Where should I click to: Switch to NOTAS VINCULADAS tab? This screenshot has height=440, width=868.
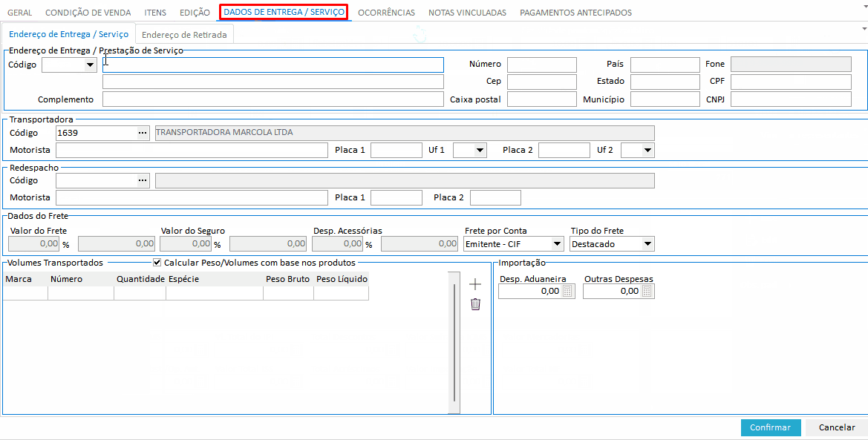pyautogui.click(x=467, y=12)
